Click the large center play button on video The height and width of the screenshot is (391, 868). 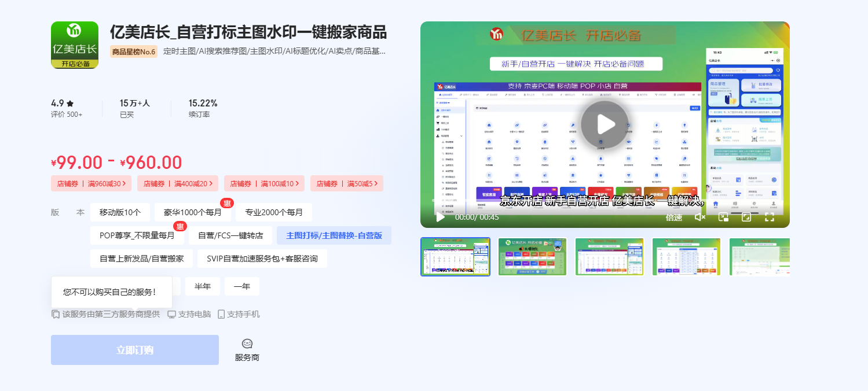coord(605,124)
